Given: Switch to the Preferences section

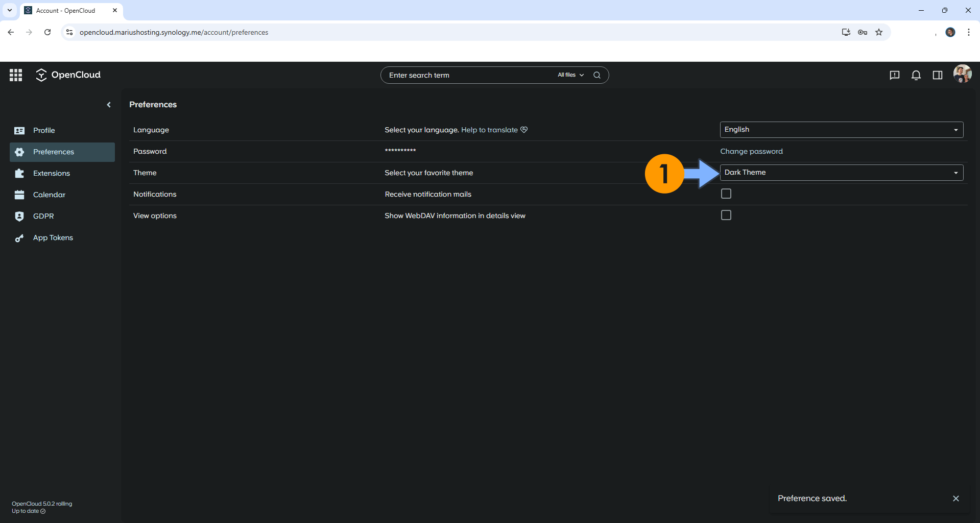Looking at the screenshot, I should (54, 152).
